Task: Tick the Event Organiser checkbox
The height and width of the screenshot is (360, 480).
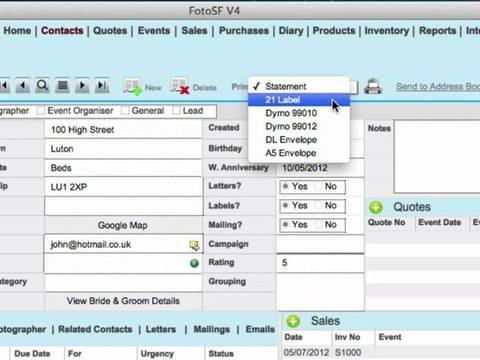Action: (41, 111)
